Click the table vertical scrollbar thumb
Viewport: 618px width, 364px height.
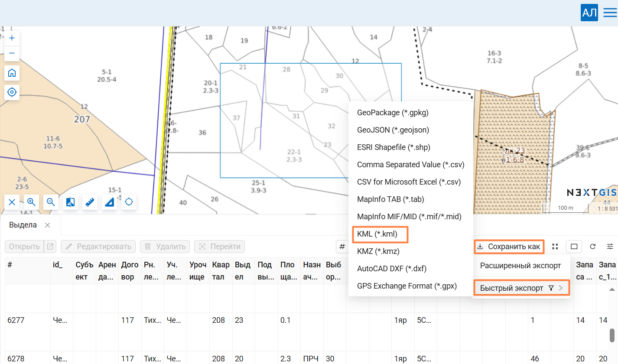click(612, 335)
